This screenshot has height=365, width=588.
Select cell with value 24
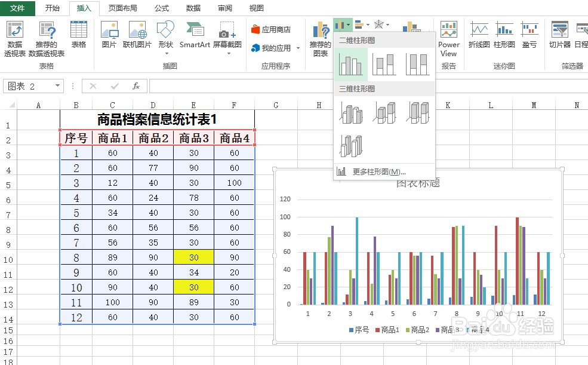pyautogui.click(x=153, y=198)
